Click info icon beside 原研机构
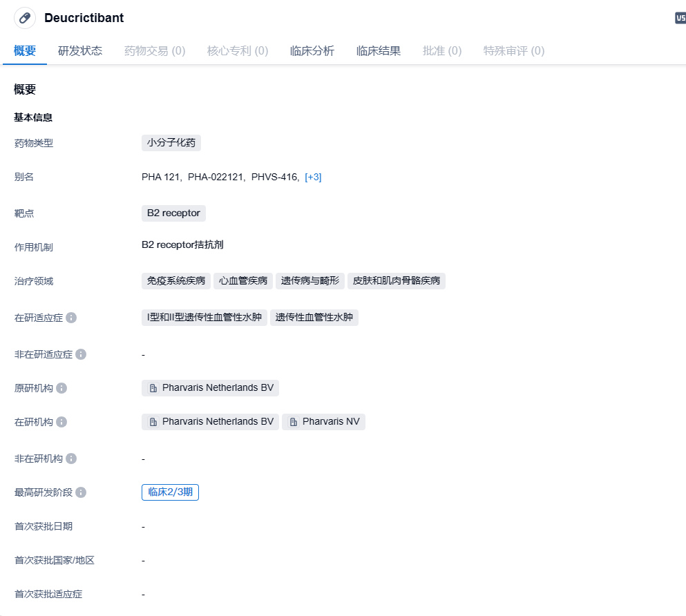This screenshot has height=616, width=686. [61, 388]
